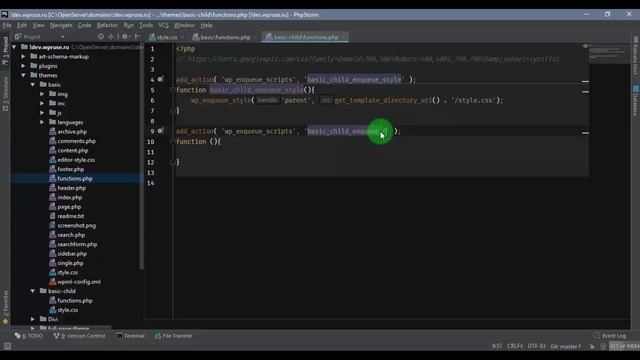Expand the img folder
Screen dimensions: 640x360
coord(42,94)
